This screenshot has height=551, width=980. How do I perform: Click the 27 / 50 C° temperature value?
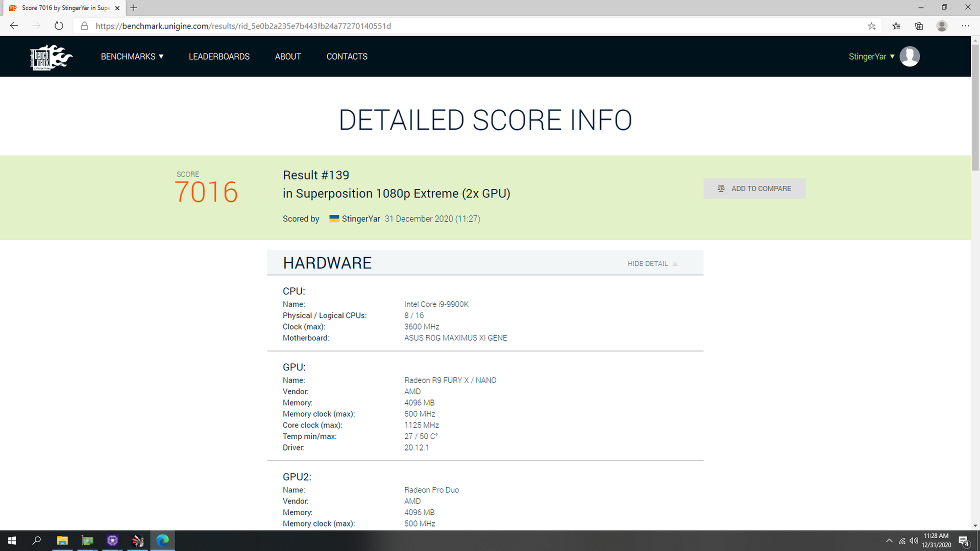pos(421,437)
